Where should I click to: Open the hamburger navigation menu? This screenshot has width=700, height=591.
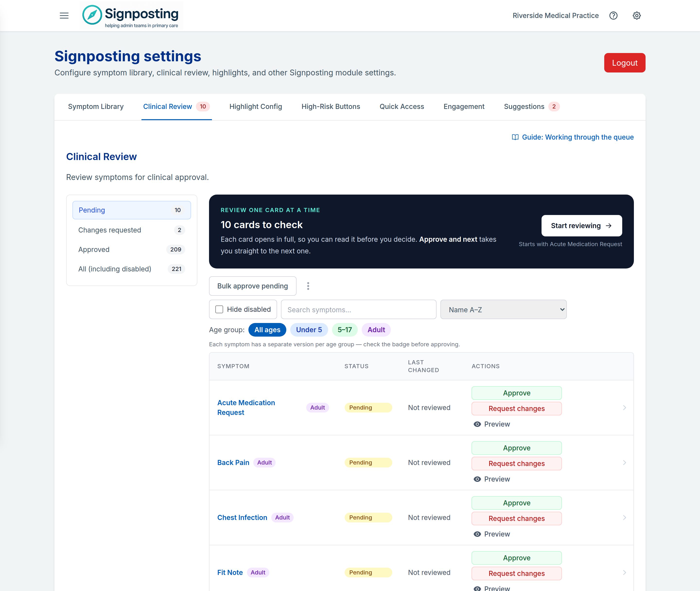pos(64,15)
